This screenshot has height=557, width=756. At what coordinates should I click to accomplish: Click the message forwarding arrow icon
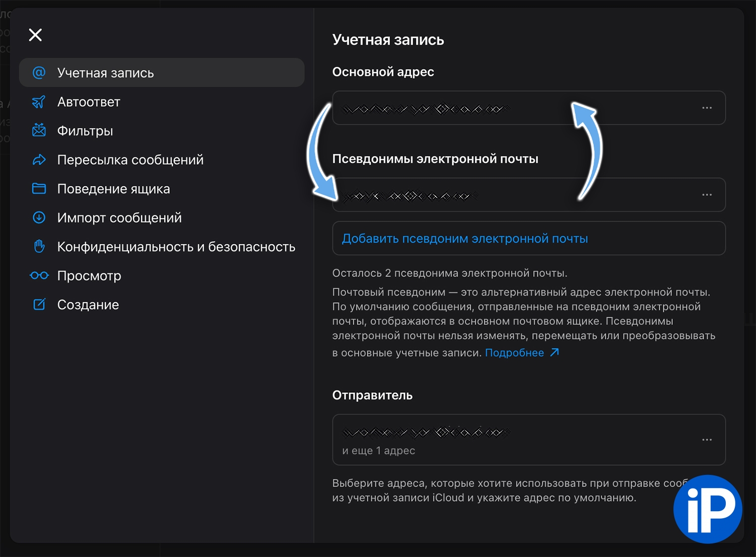[39, 160]
